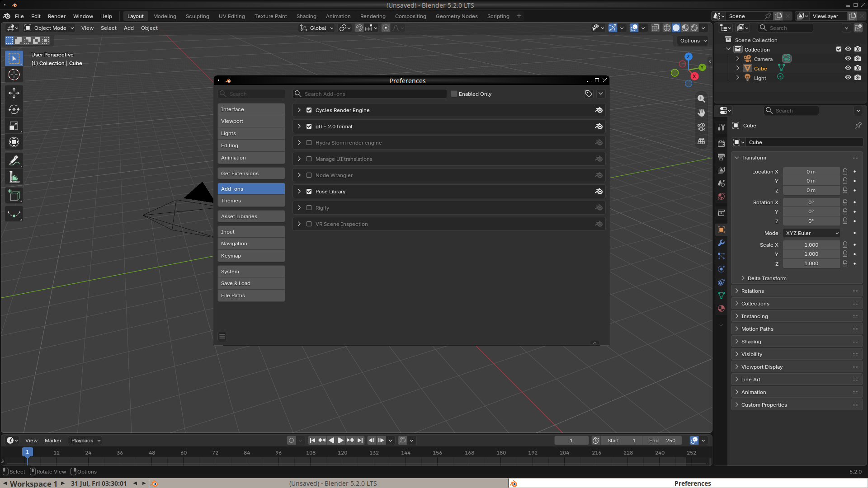
Task: Expand the Delta Transform panel
Action: coord(767,278)
